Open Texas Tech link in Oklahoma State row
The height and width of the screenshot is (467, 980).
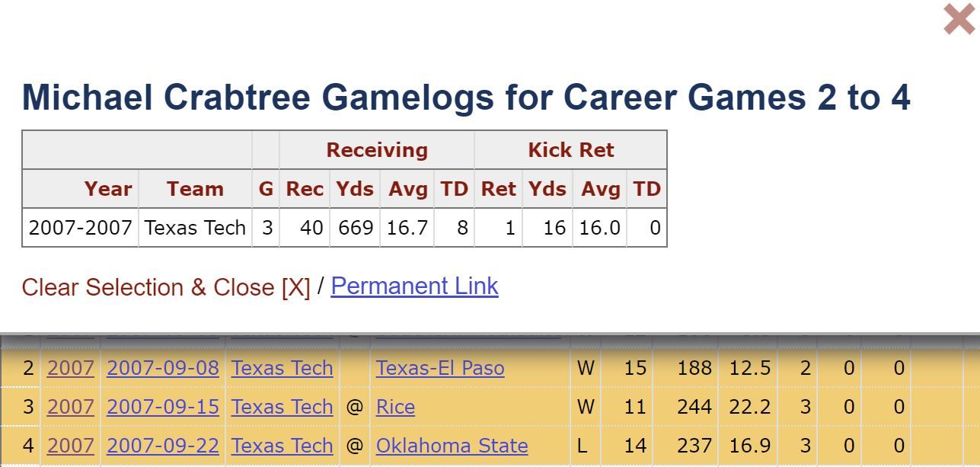point(283,446)
